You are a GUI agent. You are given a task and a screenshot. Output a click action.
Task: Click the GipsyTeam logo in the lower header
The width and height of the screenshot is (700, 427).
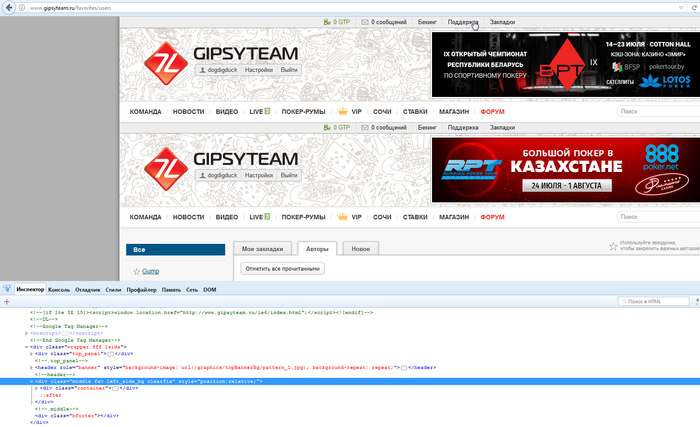tap(166, 169)
